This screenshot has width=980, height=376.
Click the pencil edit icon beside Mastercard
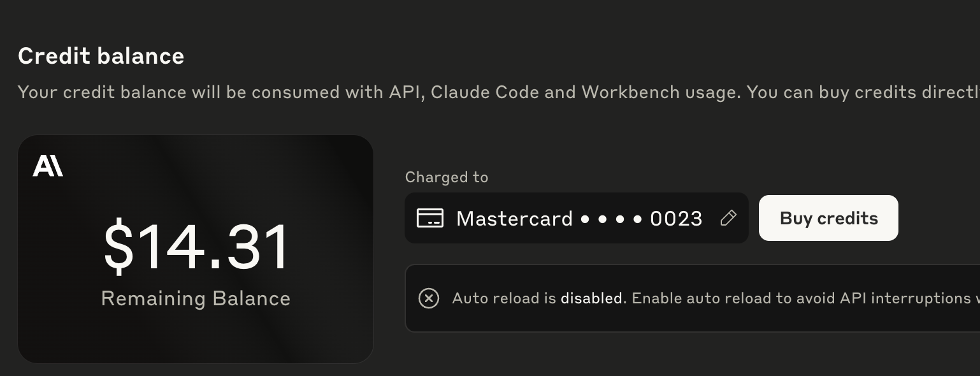(x=728, y=218)
